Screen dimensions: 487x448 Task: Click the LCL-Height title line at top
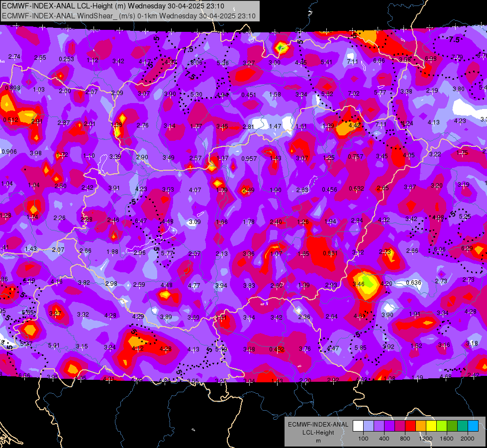113,6
